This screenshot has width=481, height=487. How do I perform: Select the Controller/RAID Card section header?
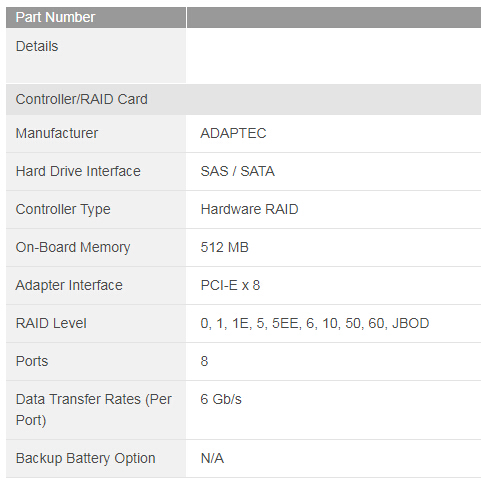243,99
